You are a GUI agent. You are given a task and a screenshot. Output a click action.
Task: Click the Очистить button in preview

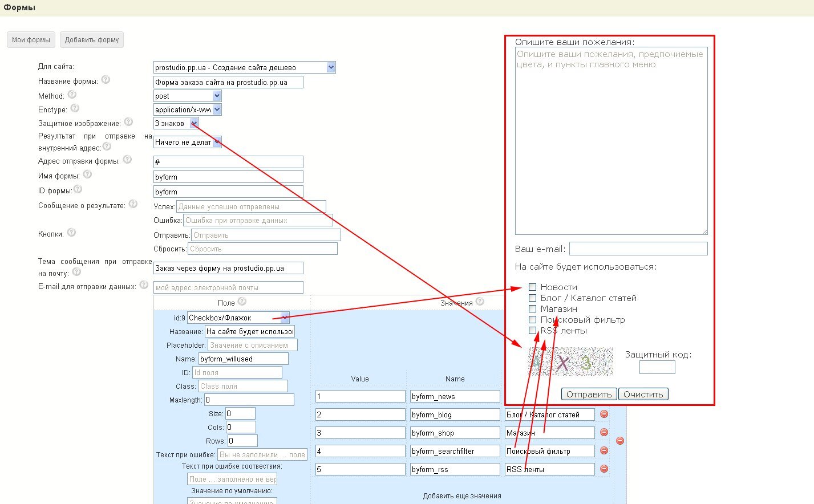[x=643, y=394]
